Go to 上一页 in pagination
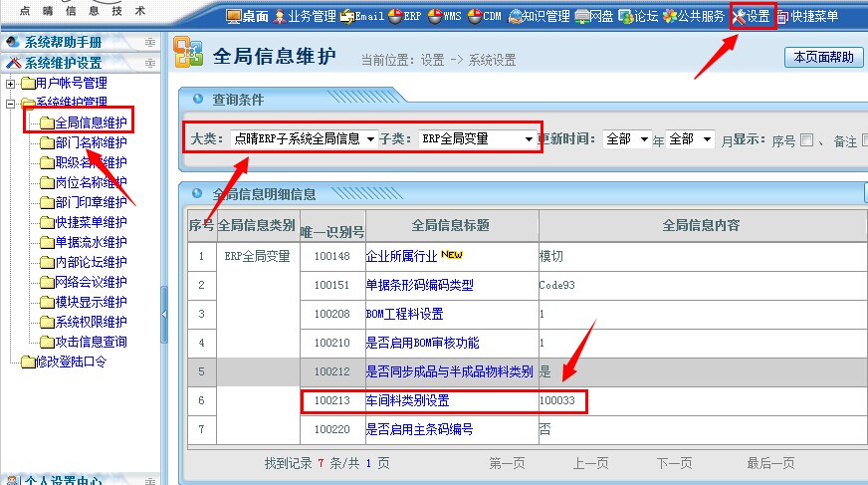 pos(590,463)
